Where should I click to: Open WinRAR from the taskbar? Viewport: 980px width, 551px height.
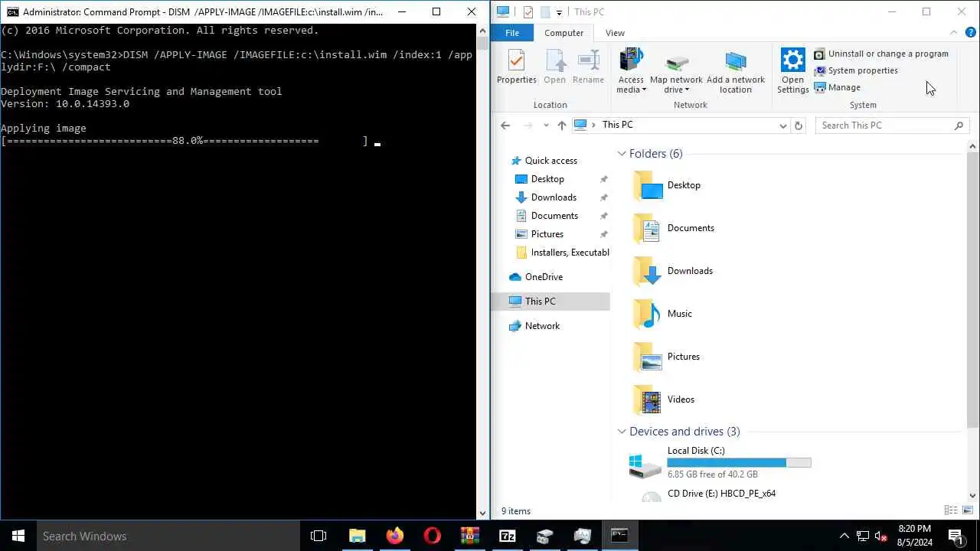click(469, 536)
